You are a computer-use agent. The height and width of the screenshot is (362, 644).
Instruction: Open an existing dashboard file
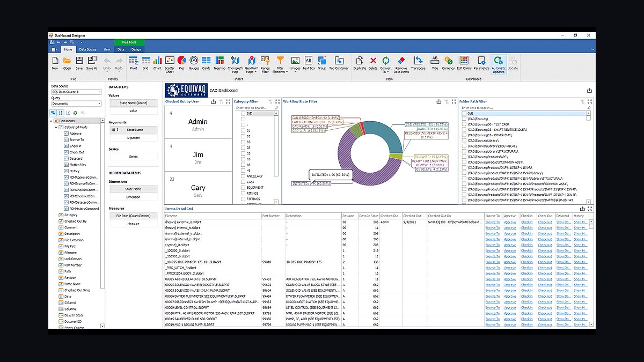(x=67, y=63)
